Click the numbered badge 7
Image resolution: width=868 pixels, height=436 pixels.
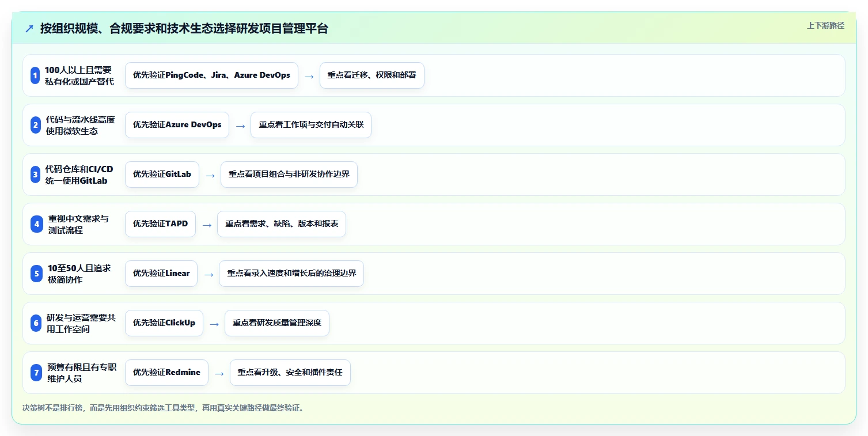point(37,373)
